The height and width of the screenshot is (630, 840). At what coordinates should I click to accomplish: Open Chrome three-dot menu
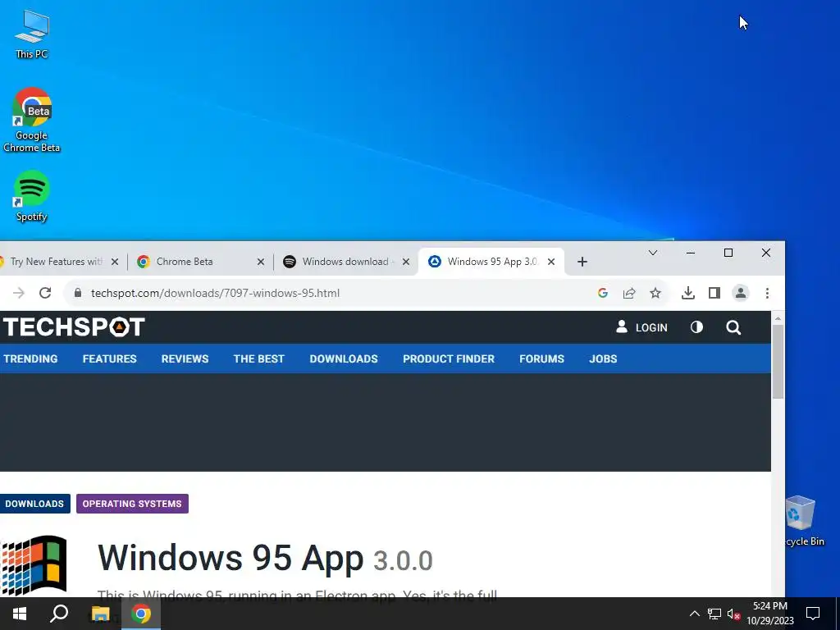coord(767,293)
